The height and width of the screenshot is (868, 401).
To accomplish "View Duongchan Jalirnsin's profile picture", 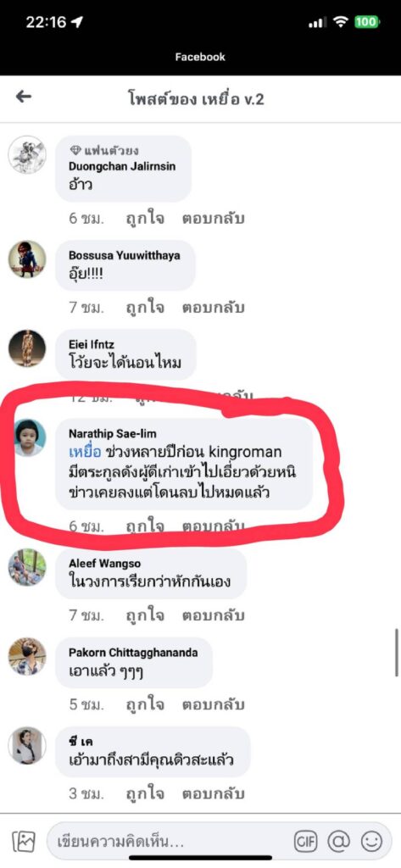I will click(27, 154).
